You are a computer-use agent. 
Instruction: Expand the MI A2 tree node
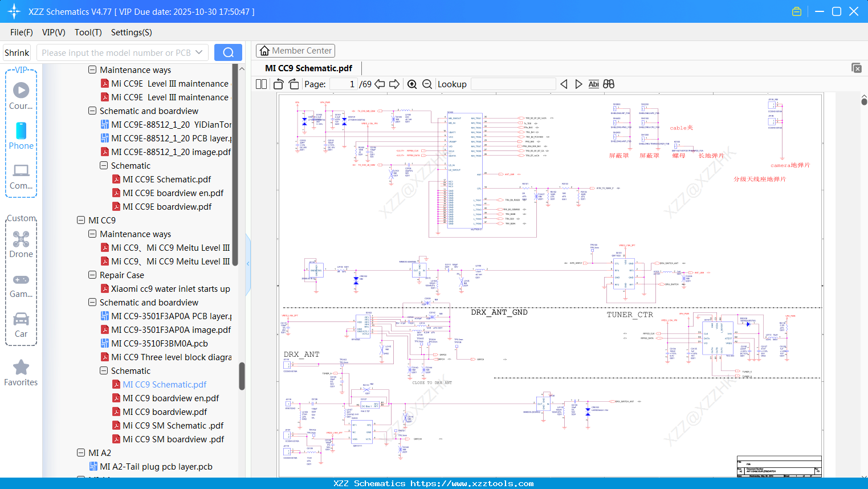[x=80, y=453]
